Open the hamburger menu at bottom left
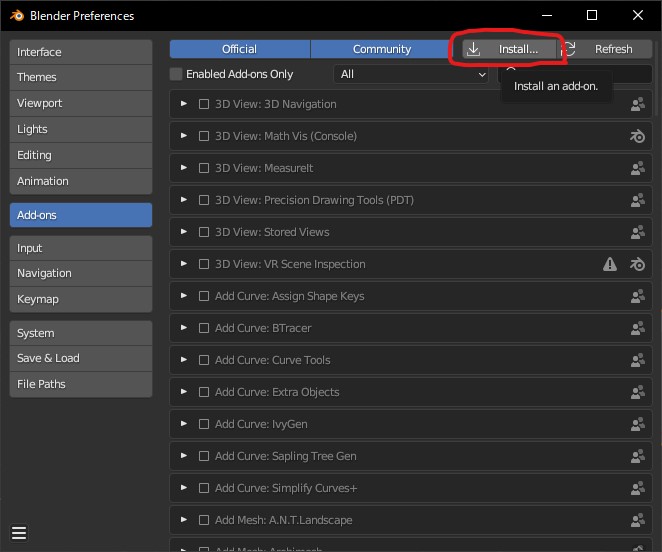The width and height of the screenshot is (662, 552). point(19,533)
